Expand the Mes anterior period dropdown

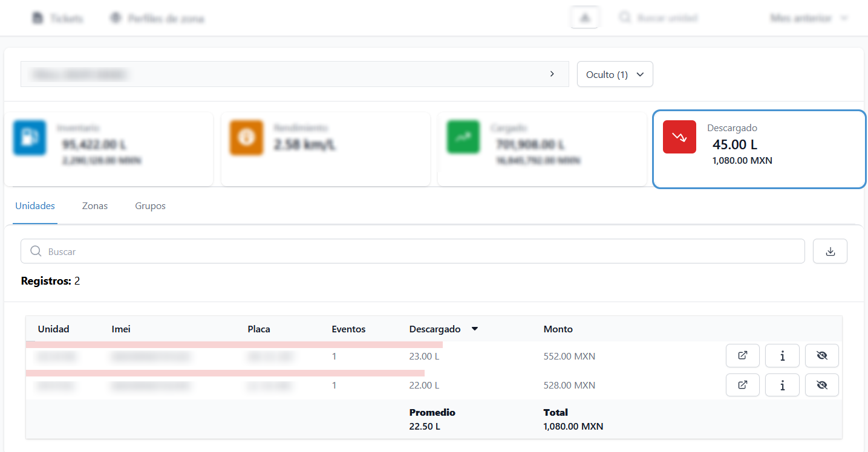(809, 19)
